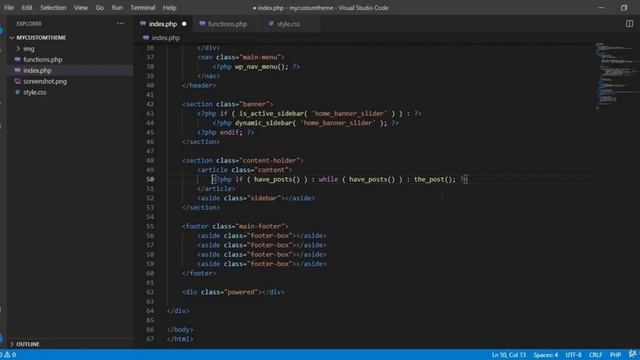Click the div class="powered" line
This screenshot has width=640, height=360.
click(x=233, y=292)
